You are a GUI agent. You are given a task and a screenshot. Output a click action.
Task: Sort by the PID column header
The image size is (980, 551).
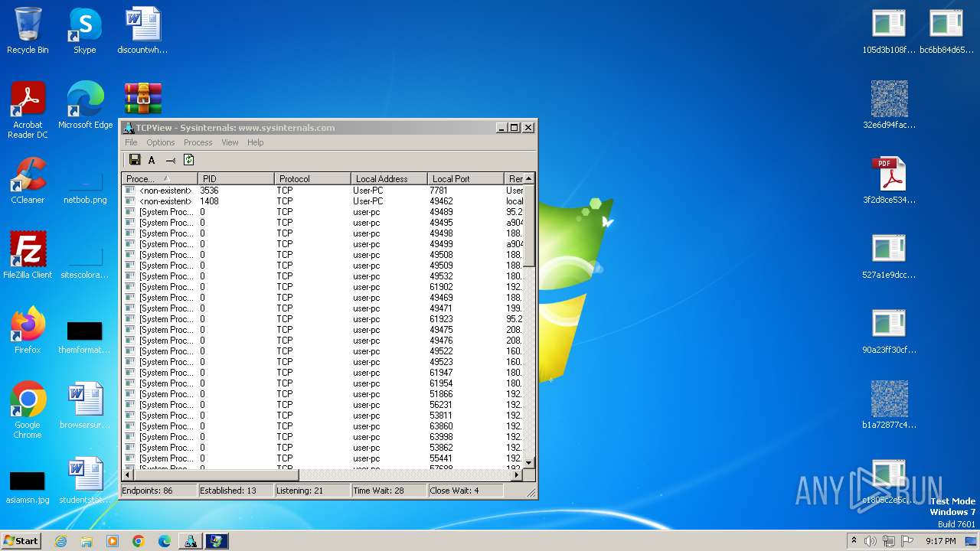[236, 178]
